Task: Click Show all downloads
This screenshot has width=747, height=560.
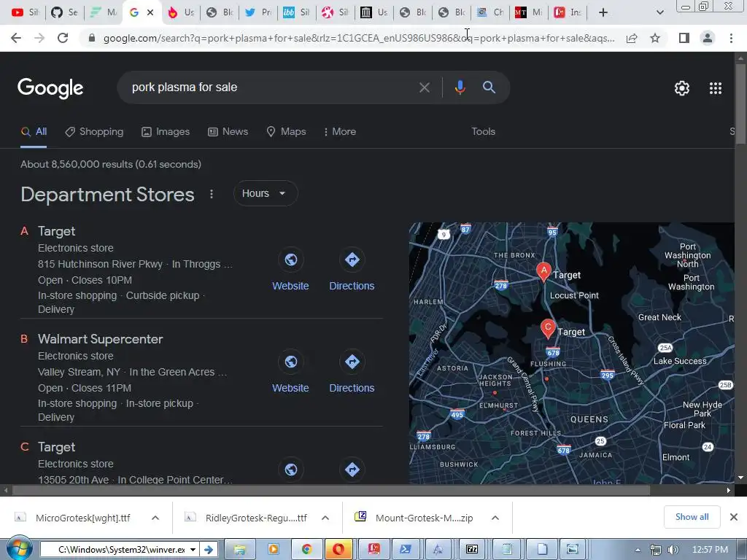Action: (692, 517)
